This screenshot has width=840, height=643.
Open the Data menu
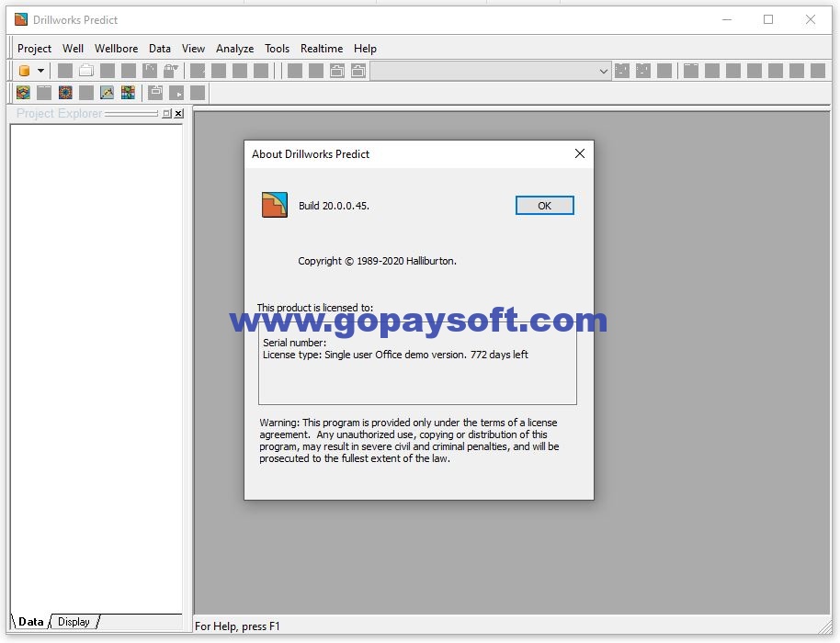click(x=160, y=49)
